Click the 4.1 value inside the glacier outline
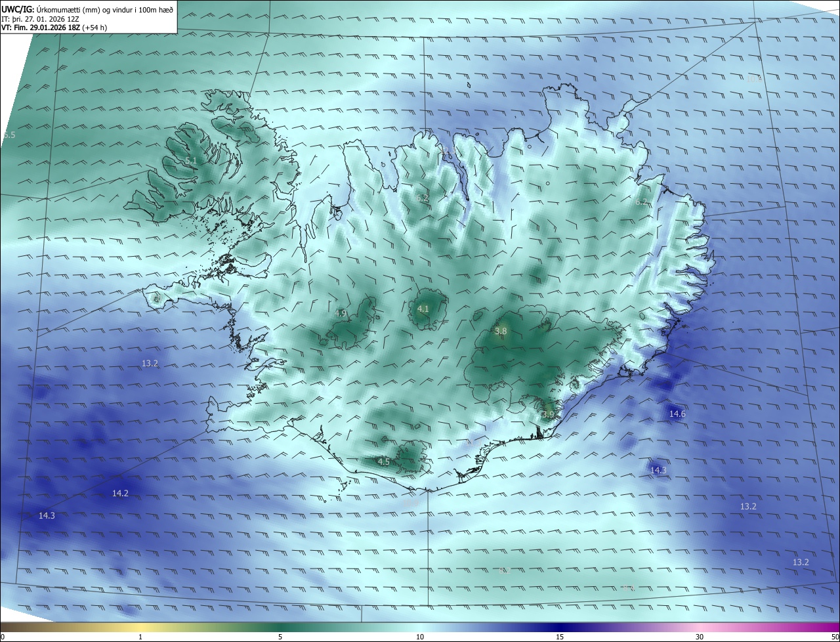This screenshot has height=642, width=840. 423,309
